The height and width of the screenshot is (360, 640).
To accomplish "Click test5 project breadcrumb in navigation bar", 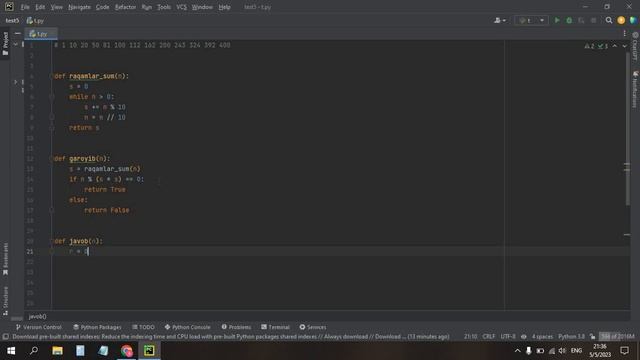I will click(12, 20).
